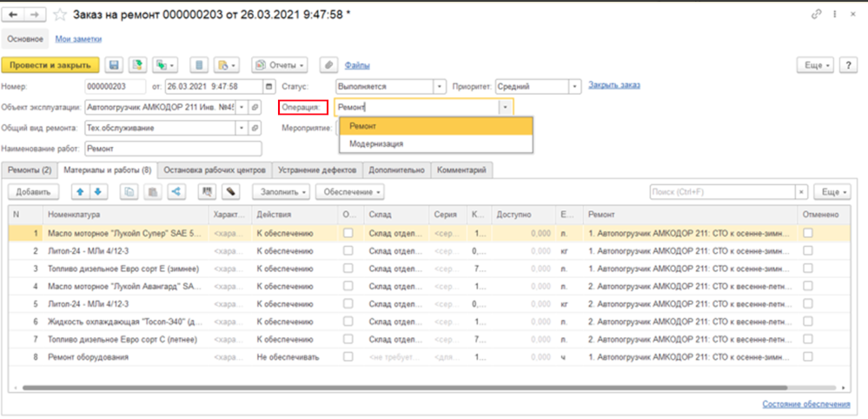Click the document movements list icon
The width and height of the screenshot is (868, 419).
(199, 65)
